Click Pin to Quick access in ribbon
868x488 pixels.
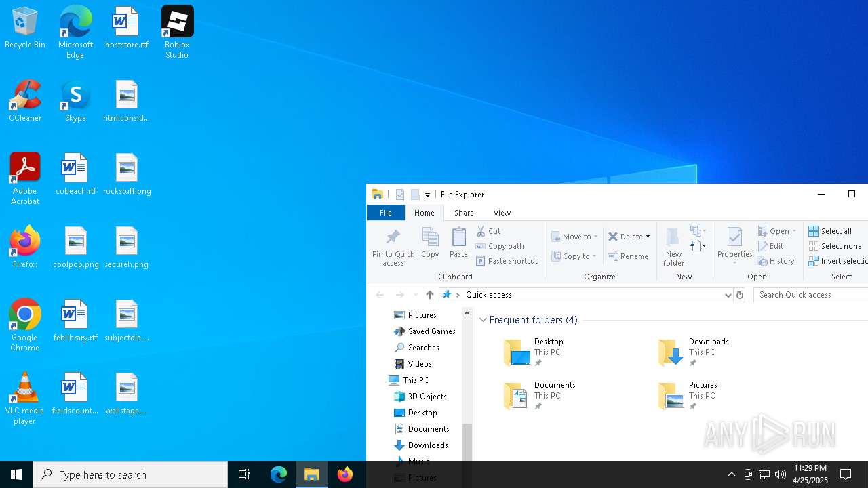click(x=393, y=247)
